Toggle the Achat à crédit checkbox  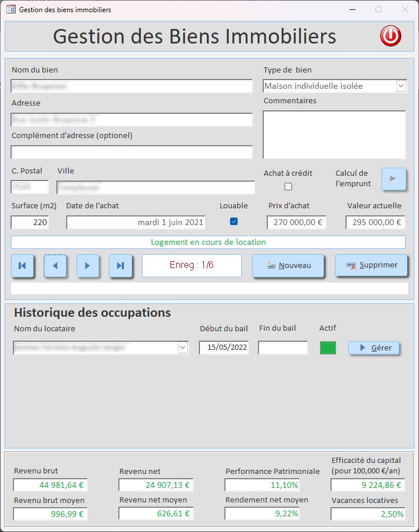(x=288, y=187)
